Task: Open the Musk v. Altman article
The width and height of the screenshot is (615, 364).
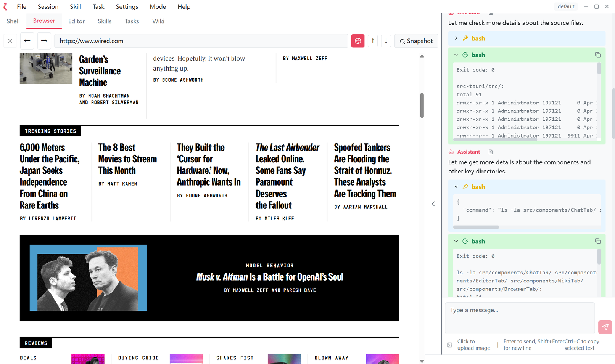Action: tap(270, 277)
